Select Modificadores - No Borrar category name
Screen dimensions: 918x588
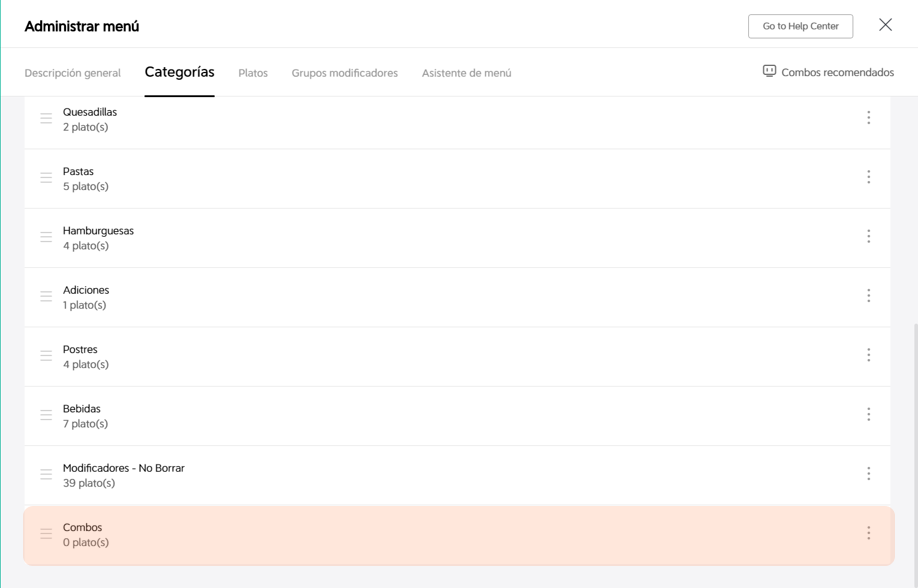(x=124, y=468)
